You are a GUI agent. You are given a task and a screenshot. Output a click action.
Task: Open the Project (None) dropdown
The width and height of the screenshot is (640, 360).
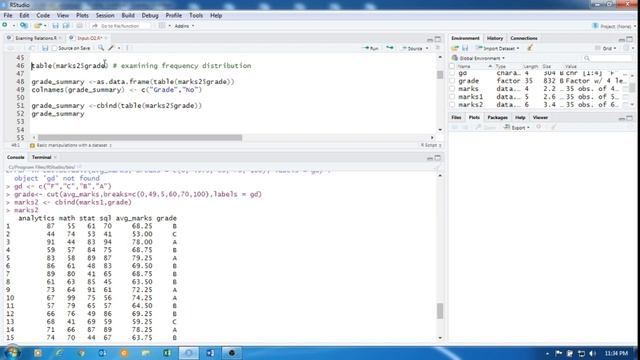(x=614, y=26)
